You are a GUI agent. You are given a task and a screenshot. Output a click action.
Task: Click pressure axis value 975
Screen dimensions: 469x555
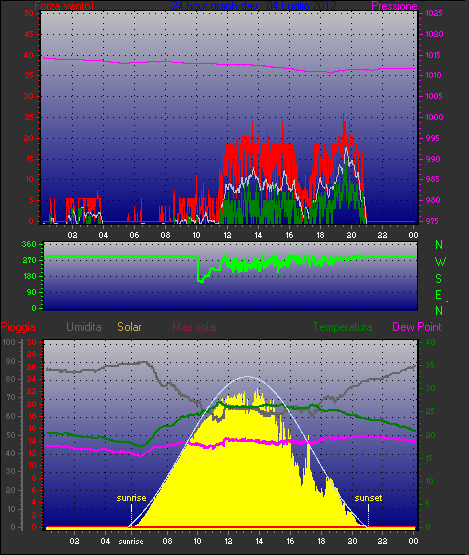[x=432, y=221]
